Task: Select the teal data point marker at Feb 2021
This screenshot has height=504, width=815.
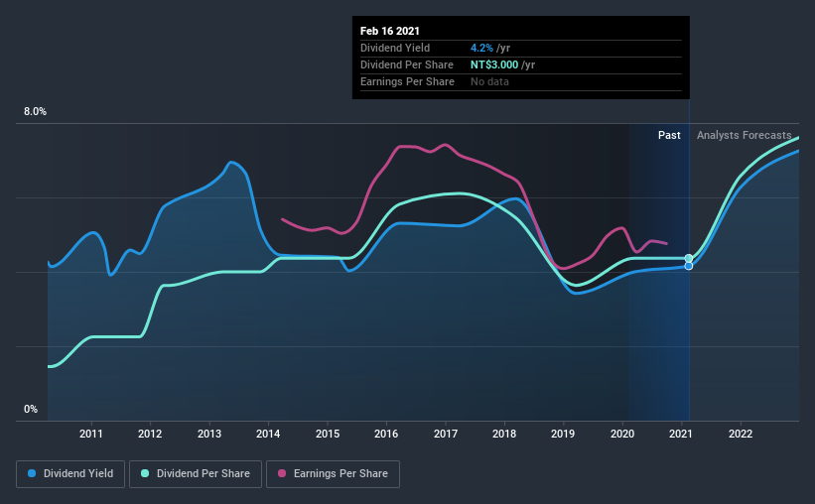Action: (689, 258)
